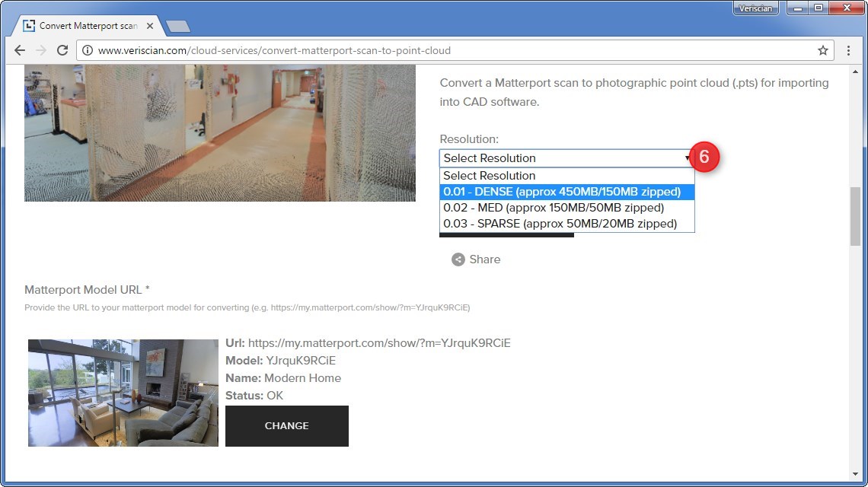
Task: Choose the Select Resolution placeholder option
Action: click(566, 176)
